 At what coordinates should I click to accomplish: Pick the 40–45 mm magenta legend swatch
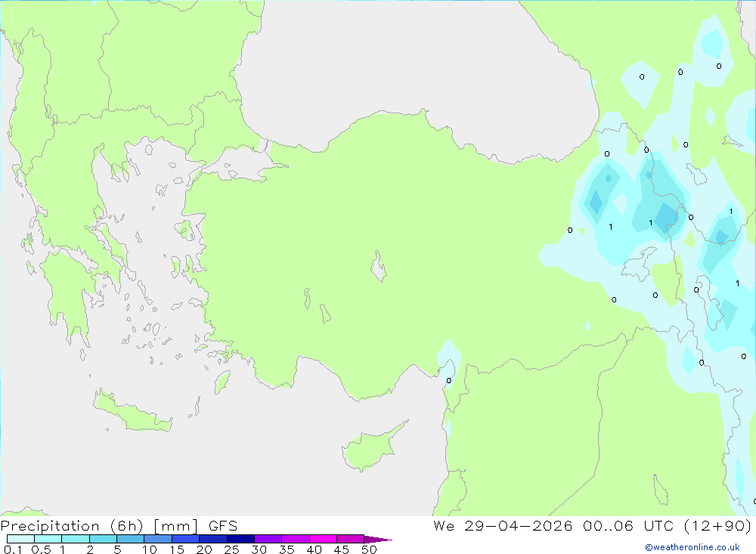pyautogui.click(x=323, y=539)
